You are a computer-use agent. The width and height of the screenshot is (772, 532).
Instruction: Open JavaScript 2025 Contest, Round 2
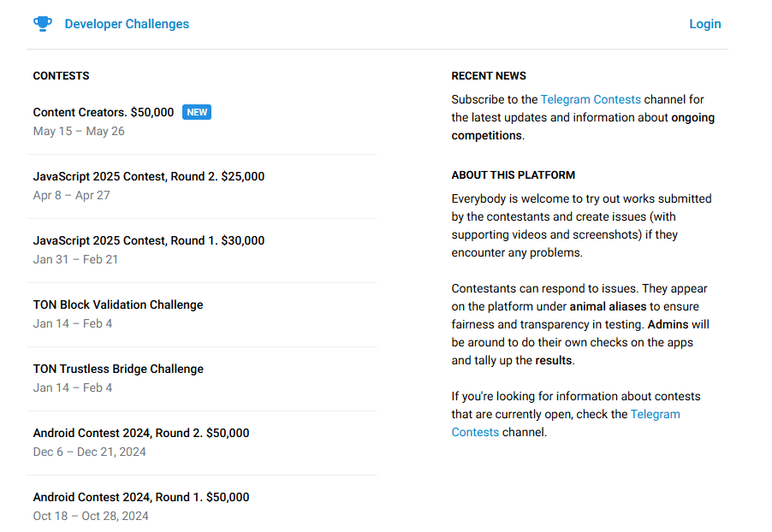tap(149, 176)
